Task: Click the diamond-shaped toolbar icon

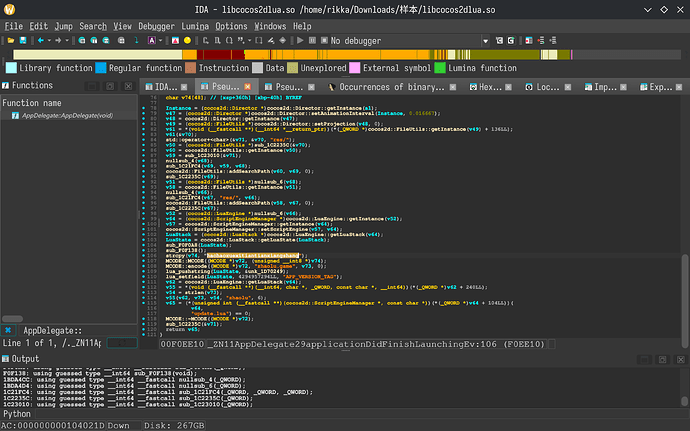Action: [283, 41]
